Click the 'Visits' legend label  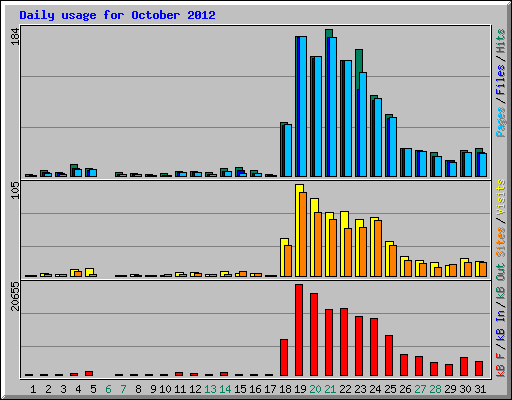(500, 198)
